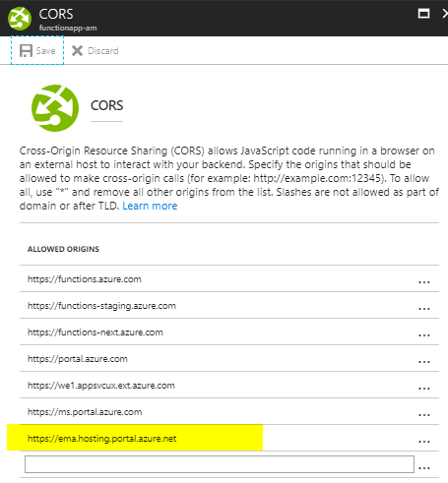Click the Save label text
448x483 pixels.
coord(45,51)
